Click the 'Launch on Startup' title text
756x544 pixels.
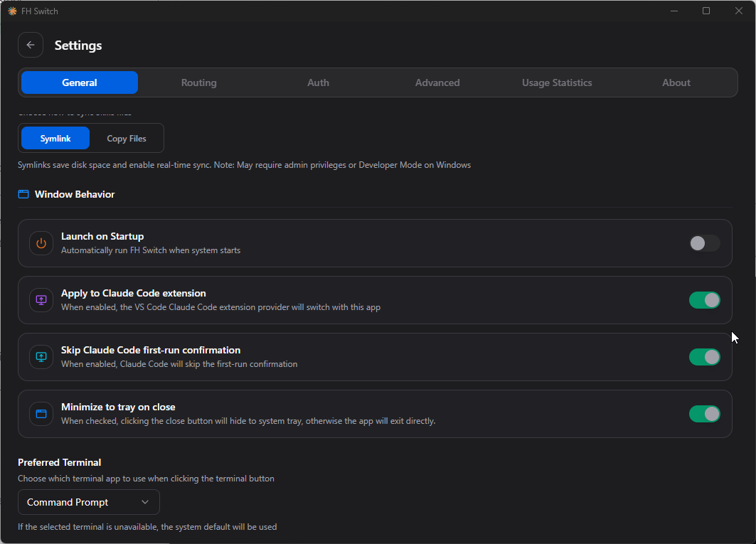click(102, 236)
